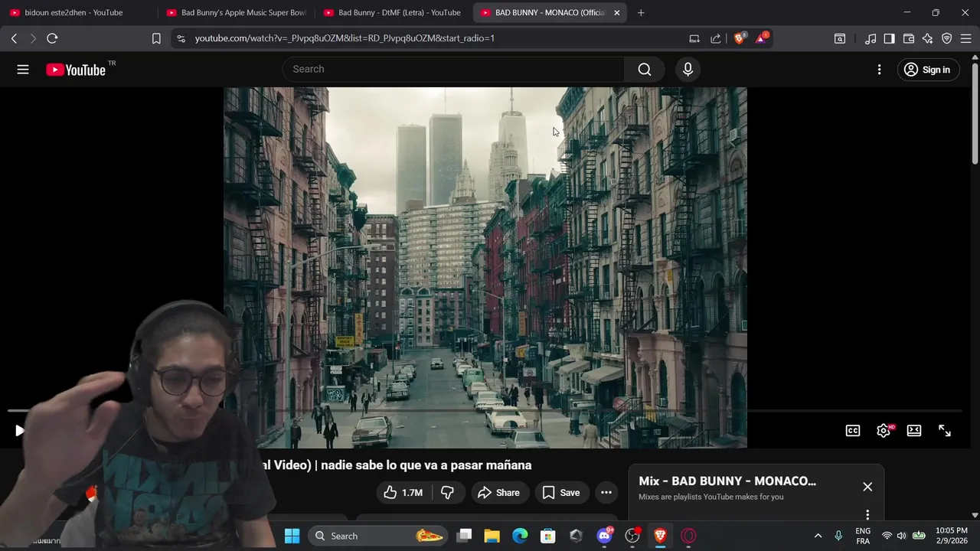Open File Explorer from the taskbar
980x551 pixels.
tap(492, 536)
